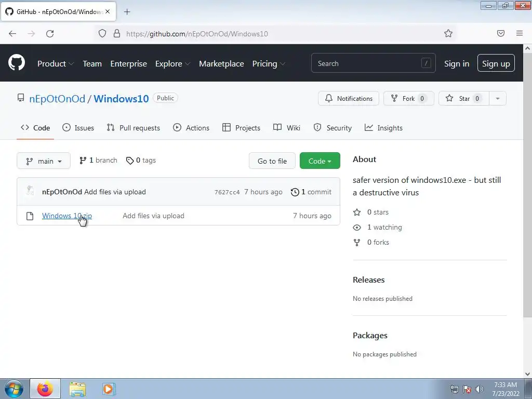Switch to the Insights tab
Screen dimensions: 532x399
383,128
